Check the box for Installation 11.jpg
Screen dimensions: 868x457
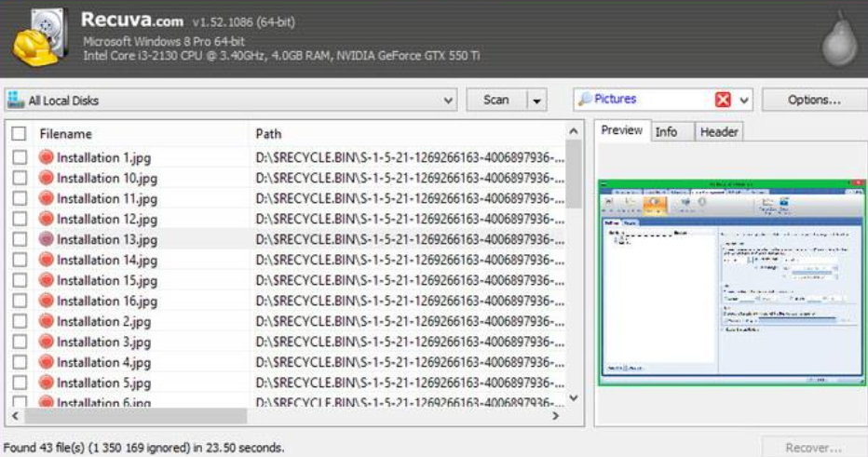[20, 198]
